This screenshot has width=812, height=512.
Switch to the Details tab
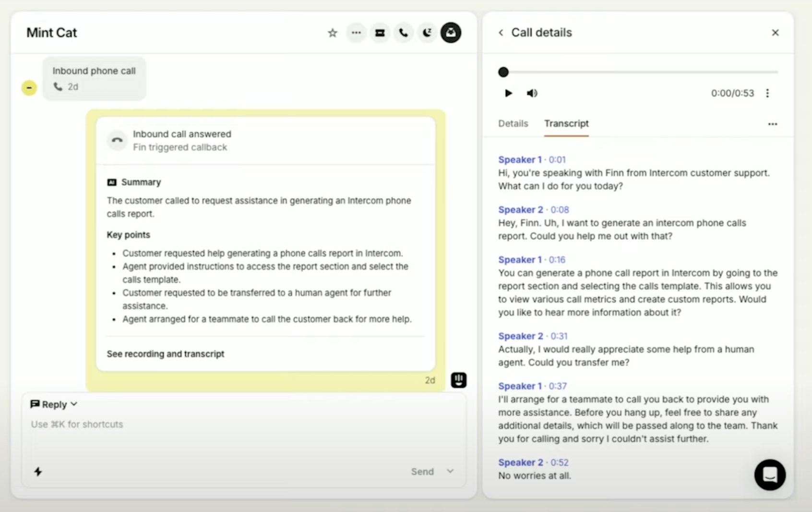tap(513, 123)
